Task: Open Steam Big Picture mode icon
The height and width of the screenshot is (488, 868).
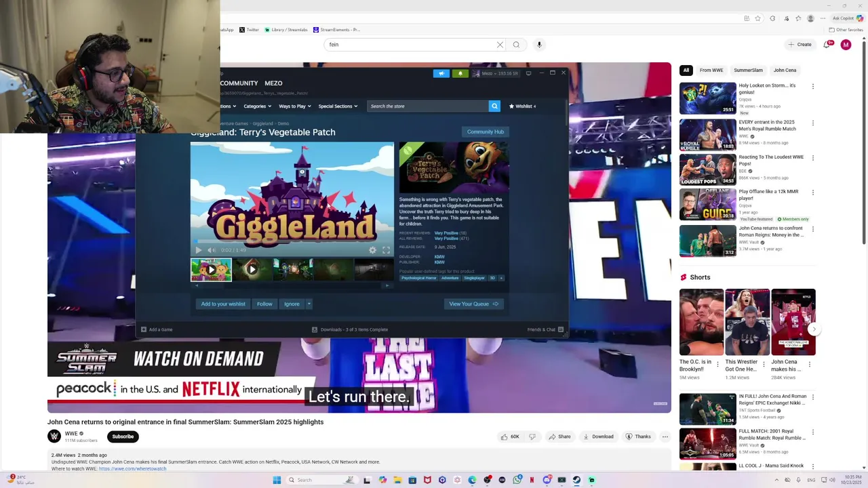Action: point(528,73)
